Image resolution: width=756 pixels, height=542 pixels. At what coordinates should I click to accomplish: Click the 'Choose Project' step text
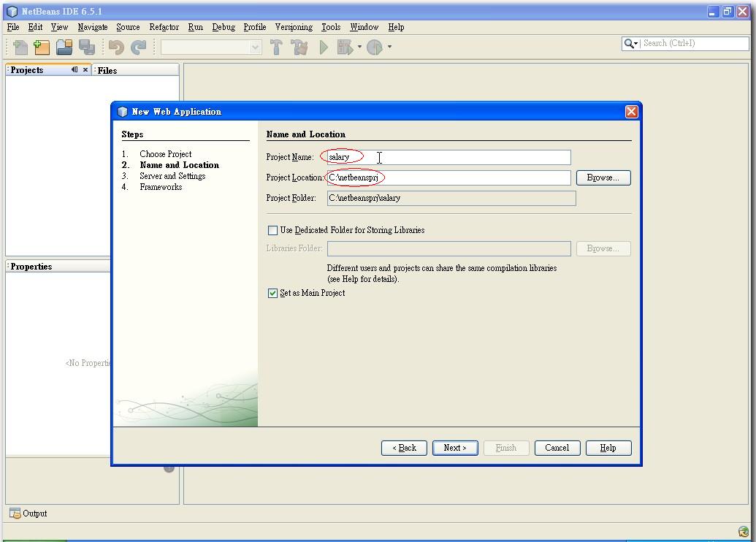coord(165,154)
